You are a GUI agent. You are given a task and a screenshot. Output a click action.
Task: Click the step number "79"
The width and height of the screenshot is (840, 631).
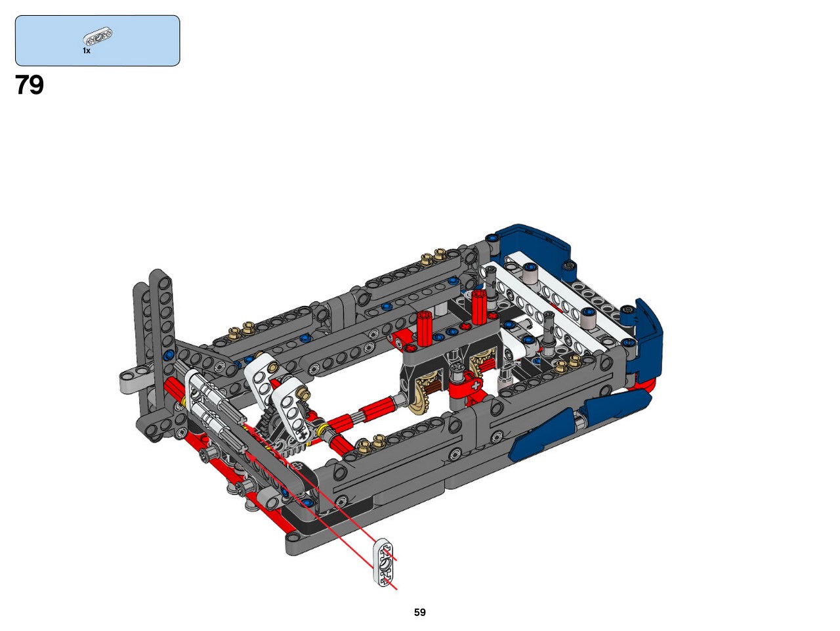point(30,85)
